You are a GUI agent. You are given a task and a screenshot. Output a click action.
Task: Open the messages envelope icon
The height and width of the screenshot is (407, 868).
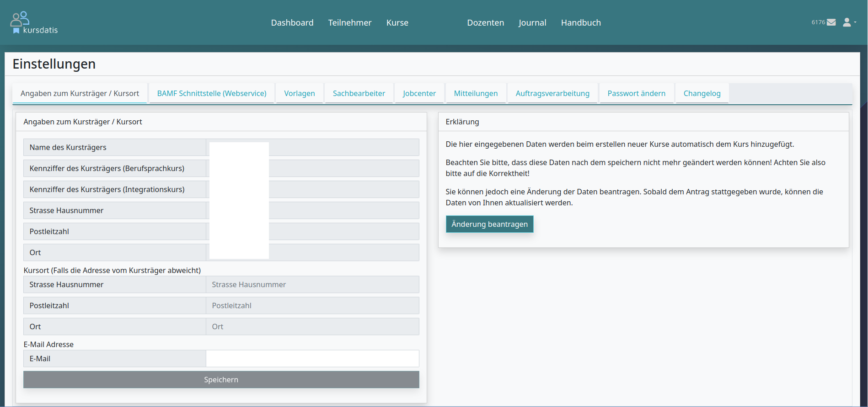point(831,22)
